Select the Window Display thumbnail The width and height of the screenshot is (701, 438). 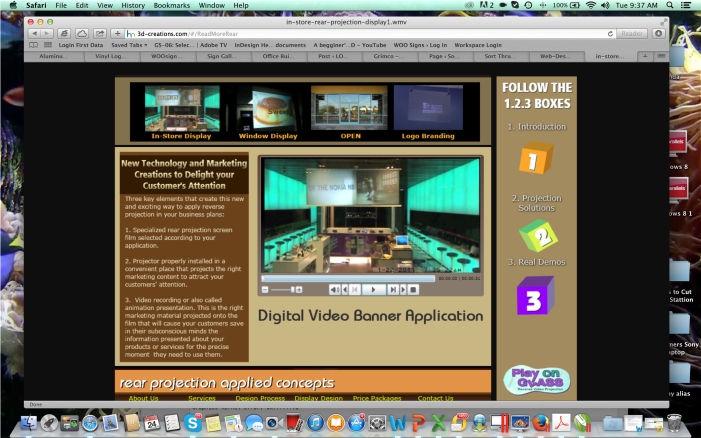pos(267,110)
